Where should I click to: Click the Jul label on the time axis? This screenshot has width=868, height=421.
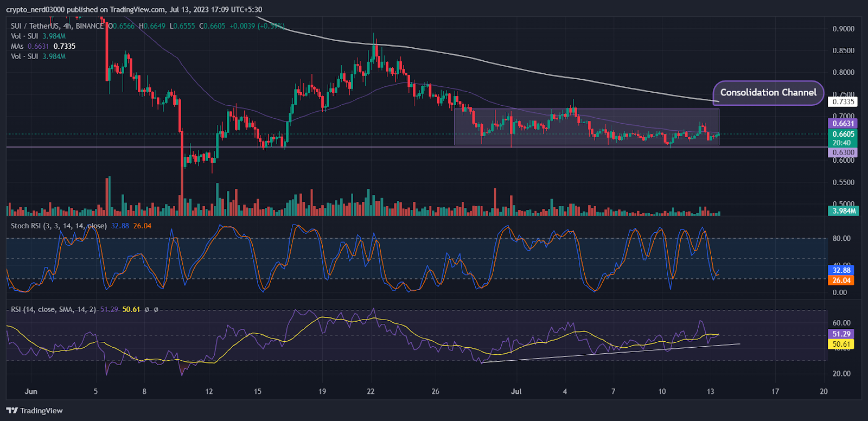pos(516,391)
